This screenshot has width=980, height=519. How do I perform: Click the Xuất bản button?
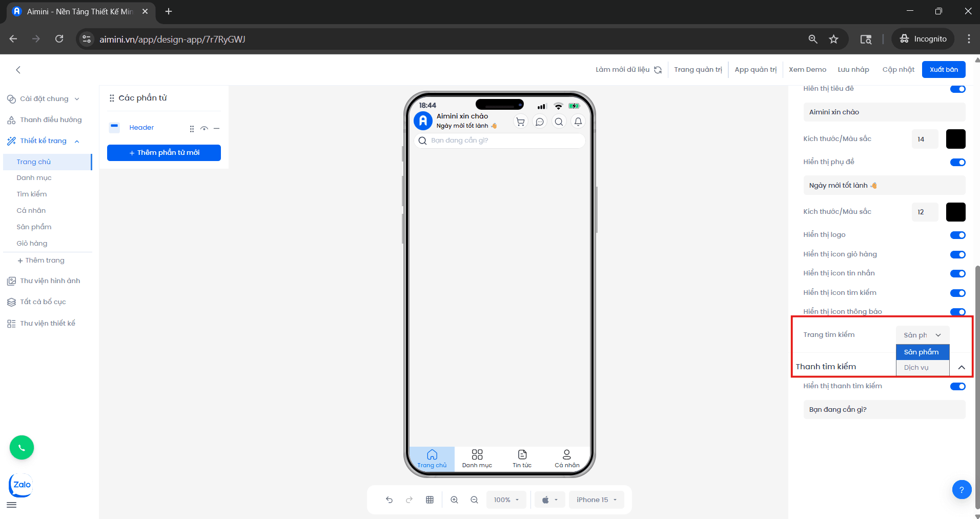pos(943,69)
